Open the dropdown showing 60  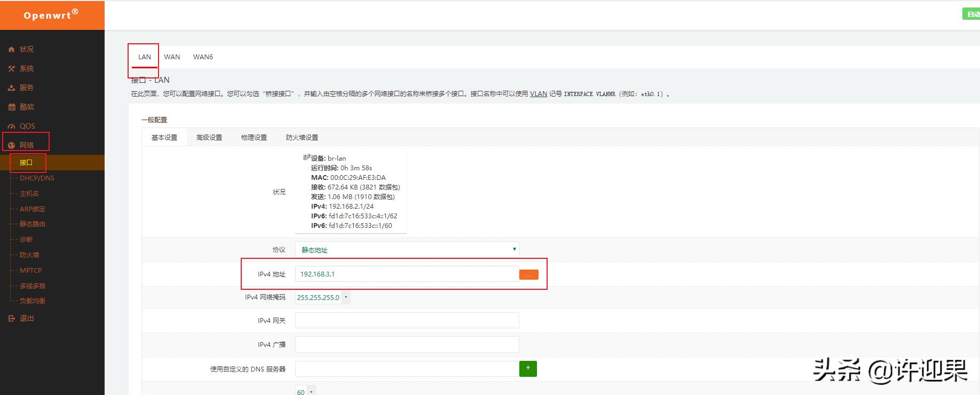305,391
